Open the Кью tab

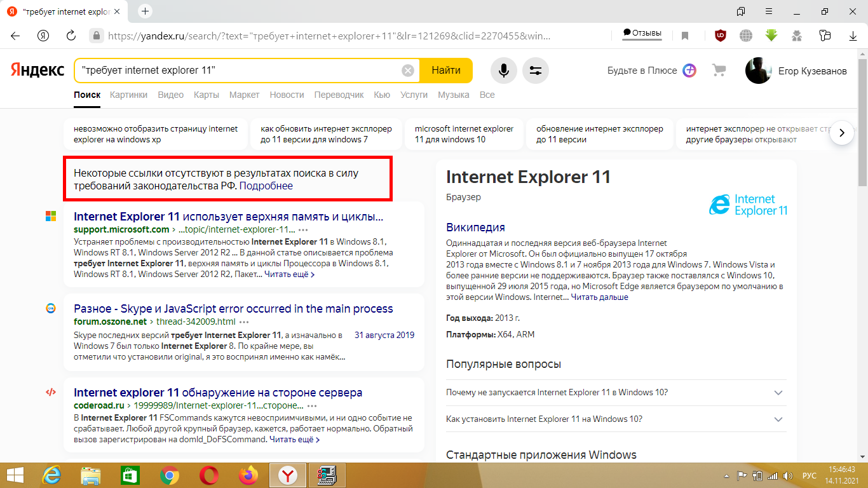click(382, 95)
